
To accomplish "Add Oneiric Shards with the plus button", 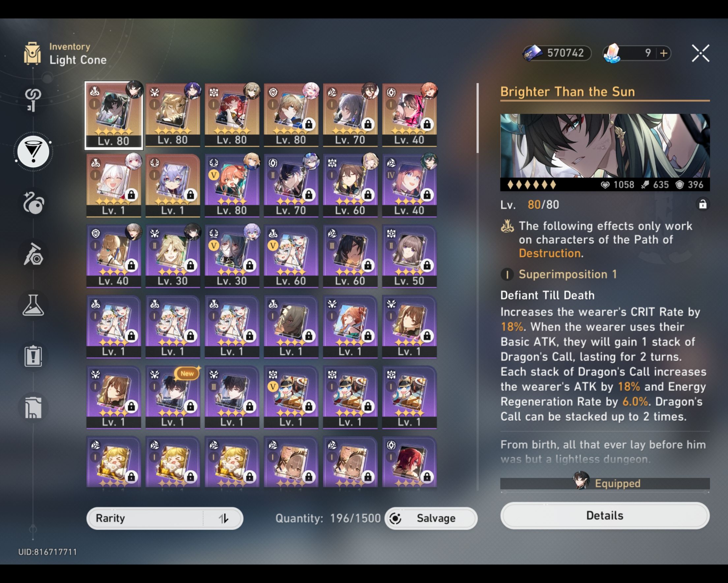I will 663,53.
